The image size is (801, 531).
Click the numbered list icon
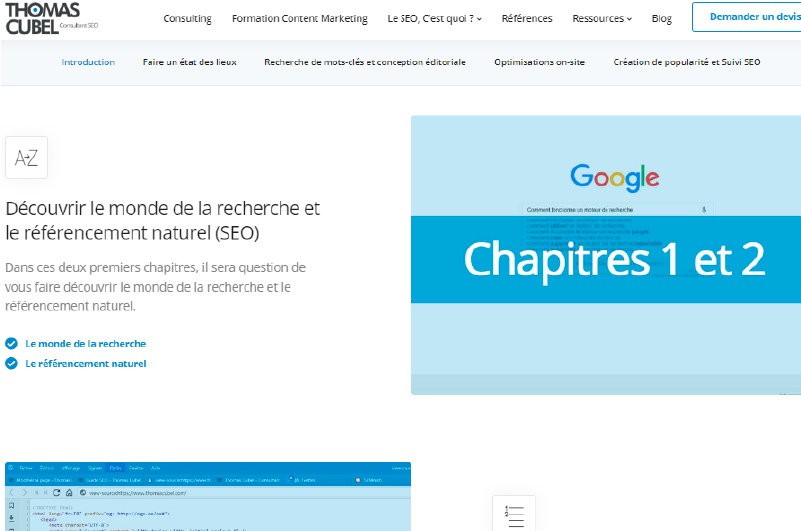click(x=514, y=515)
